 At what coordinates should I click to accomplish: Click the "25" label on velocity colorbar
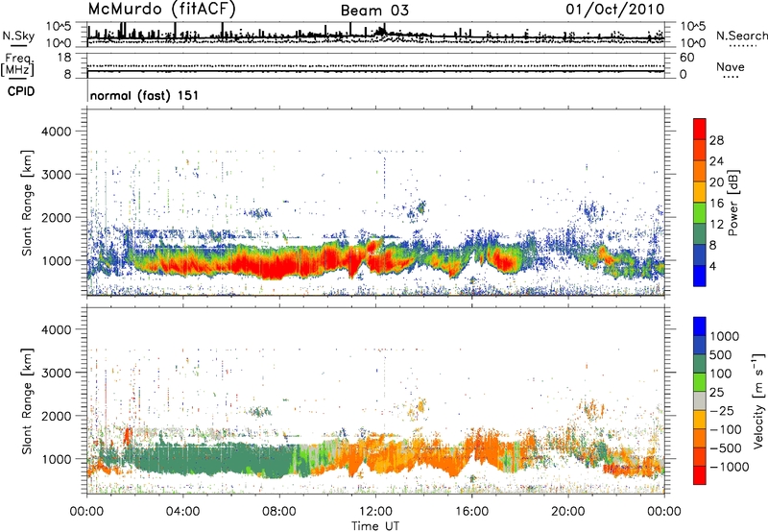(716, 392)
